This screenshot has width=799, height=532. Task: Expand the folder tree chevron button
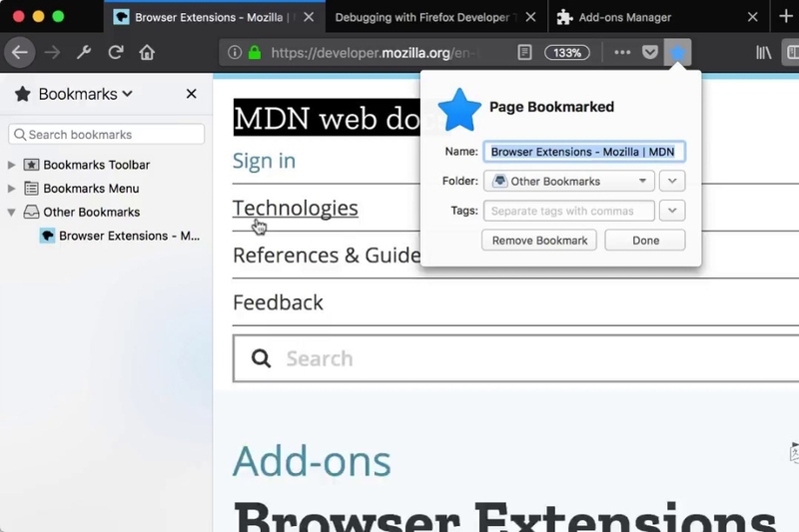672,182
